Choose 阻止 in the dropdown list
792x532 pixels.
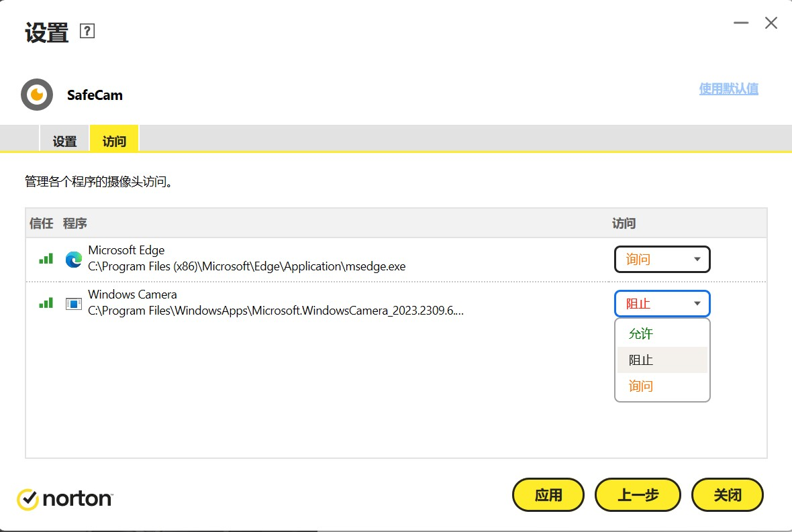(641, 360)
